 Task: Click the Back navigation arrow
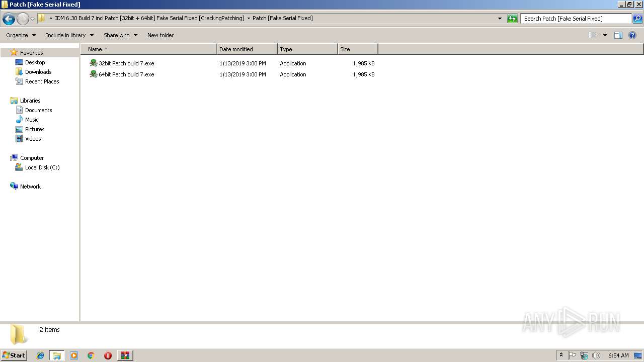click(x=9, y=19)
